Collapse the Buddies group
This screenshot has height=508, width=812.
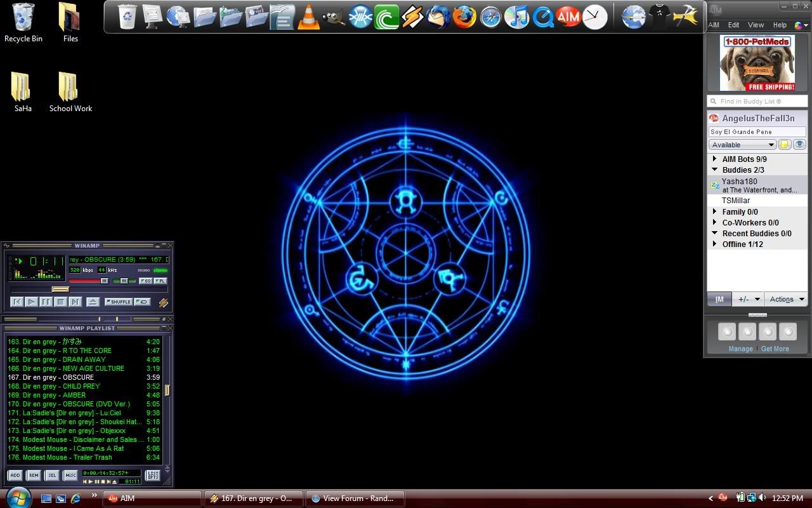click(x=715, y=170)
